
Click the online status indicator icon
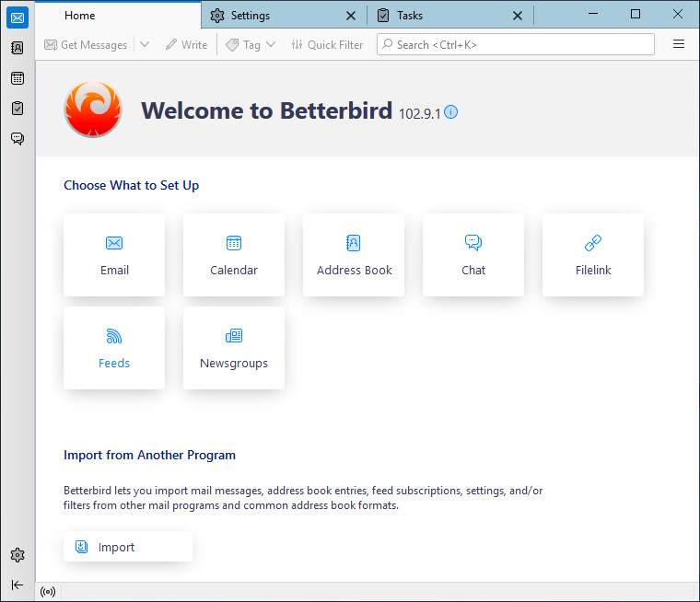point(48,592)
